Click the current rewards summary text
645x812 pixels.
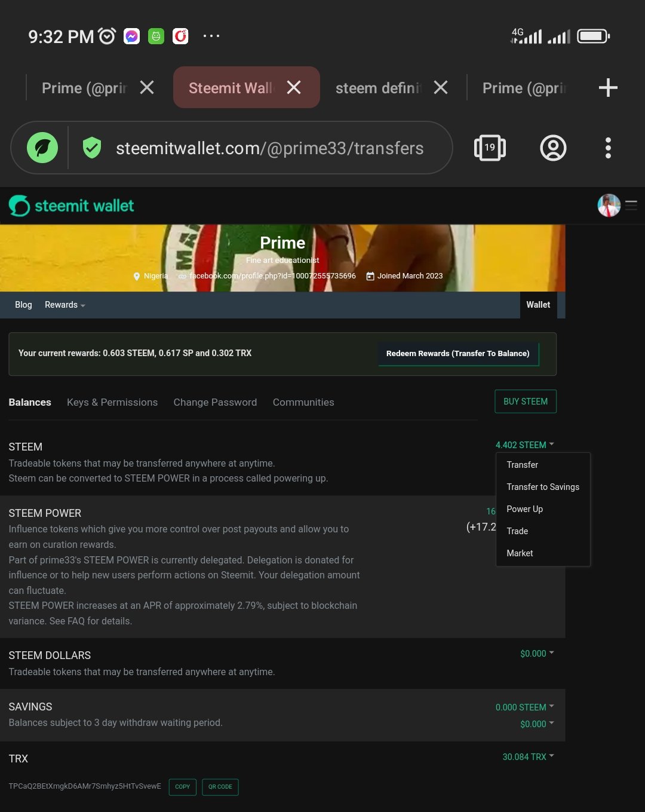pyautogui.click(x=135, y=353)
